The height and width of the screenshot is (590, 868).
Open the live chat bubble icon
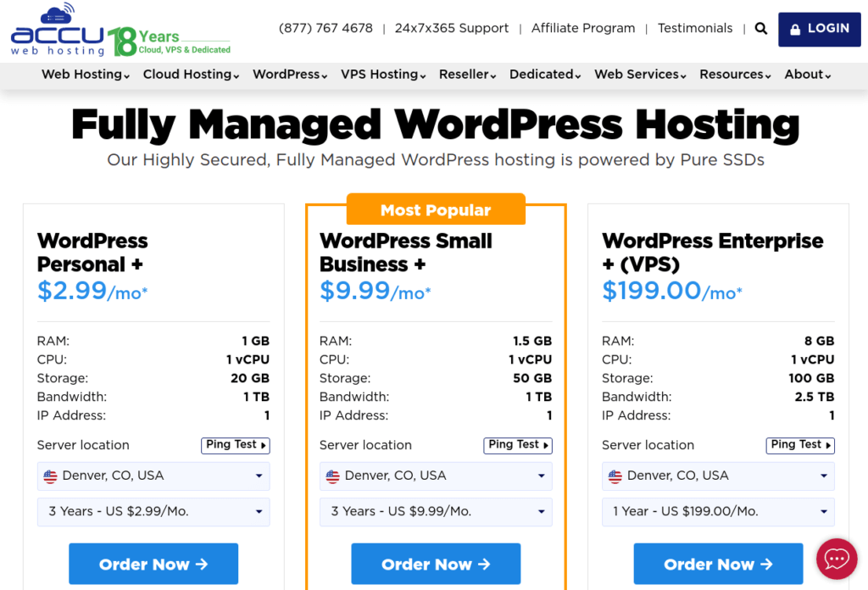[837, 559]
